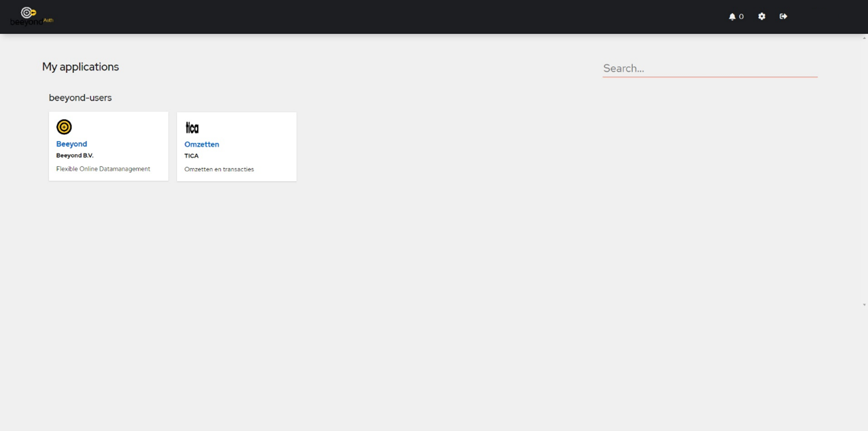
Task: Click 'Omzetten en transacties' description
Action: pyautogui.click(x=219, y=169)
